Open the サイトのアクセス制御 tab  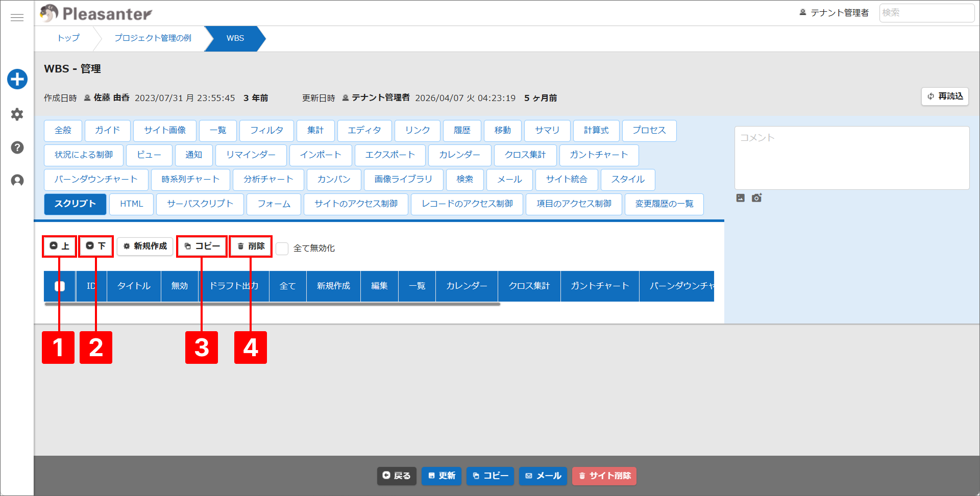tap(356, 204)
